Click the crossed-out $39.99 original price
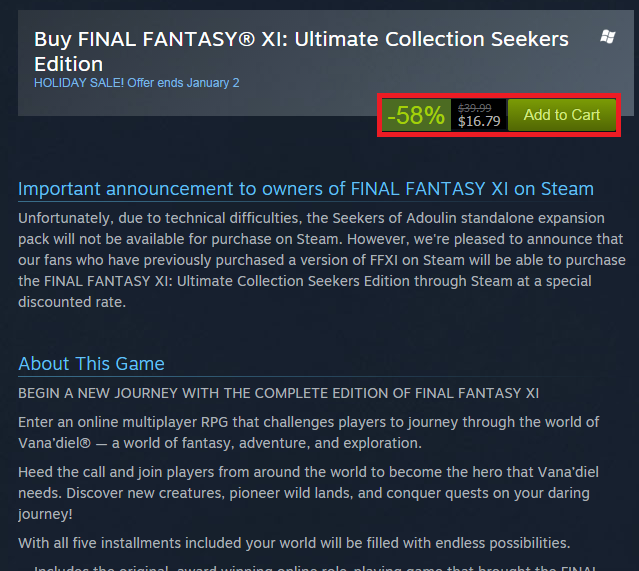639x571 pixels. 474,107
